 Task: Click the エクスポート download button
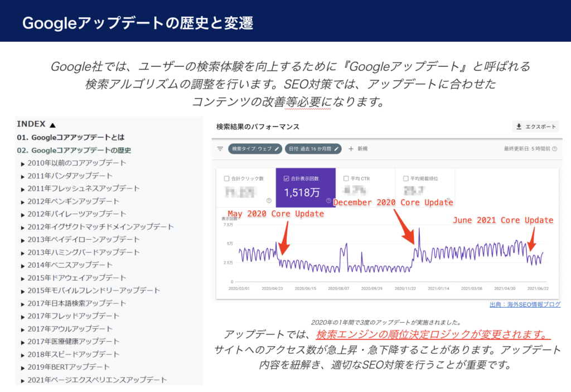[x=536, y=127]
